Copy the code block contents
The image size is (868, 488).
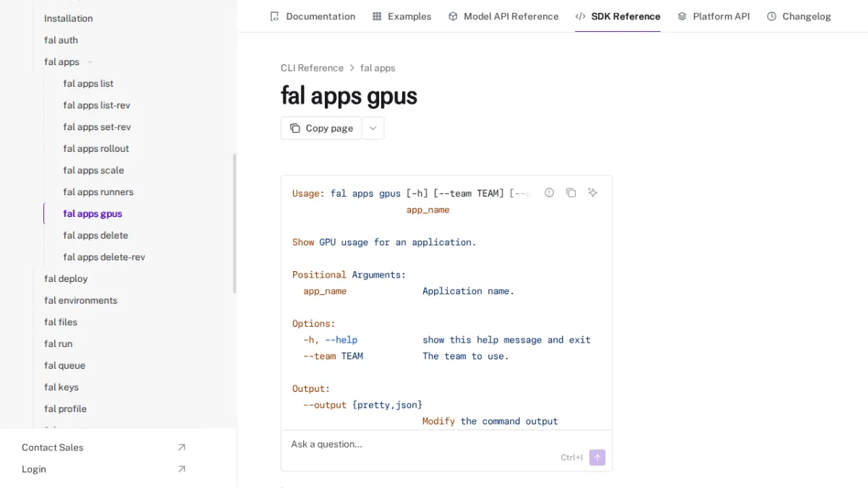pos(571,192)
